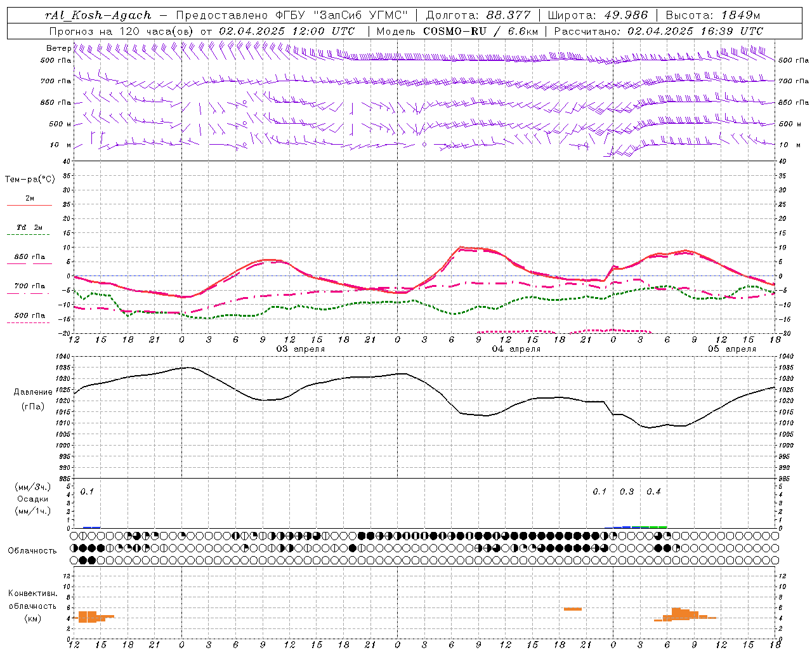Click the (км) unit label
The width and height of the screenshot is (812, 650).
pyautogui.click(x=32, y=618)
